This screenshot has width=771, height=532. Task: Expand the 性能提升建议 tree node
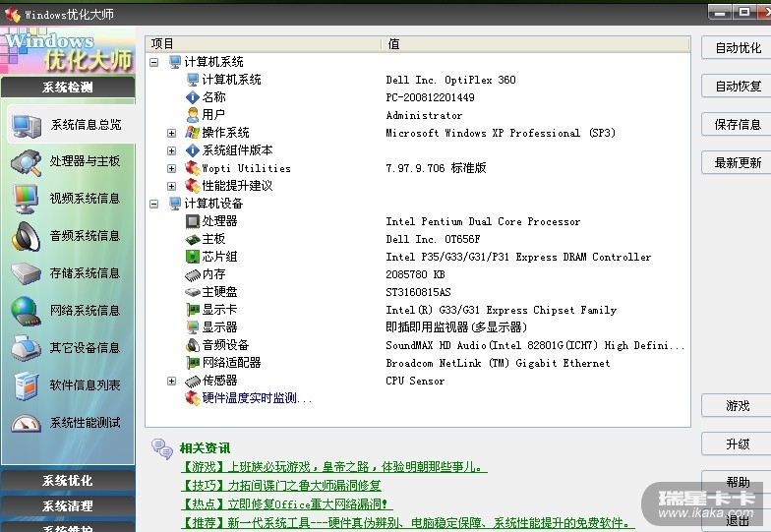[x=171, y=186]
